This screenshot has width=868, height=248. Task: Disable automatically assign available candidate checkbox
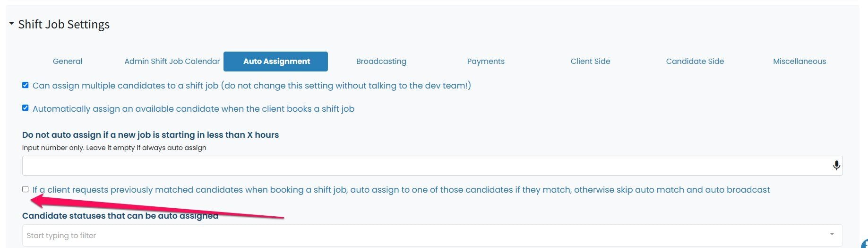26,108
